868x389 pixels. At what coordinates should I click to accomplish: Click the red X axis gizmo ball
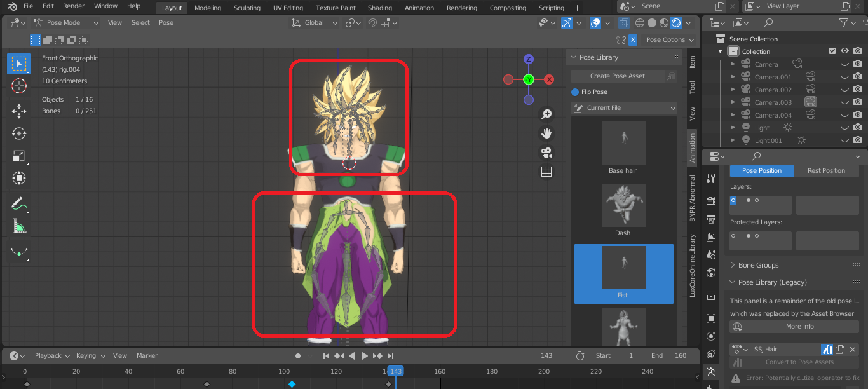(x=549, y=79)
